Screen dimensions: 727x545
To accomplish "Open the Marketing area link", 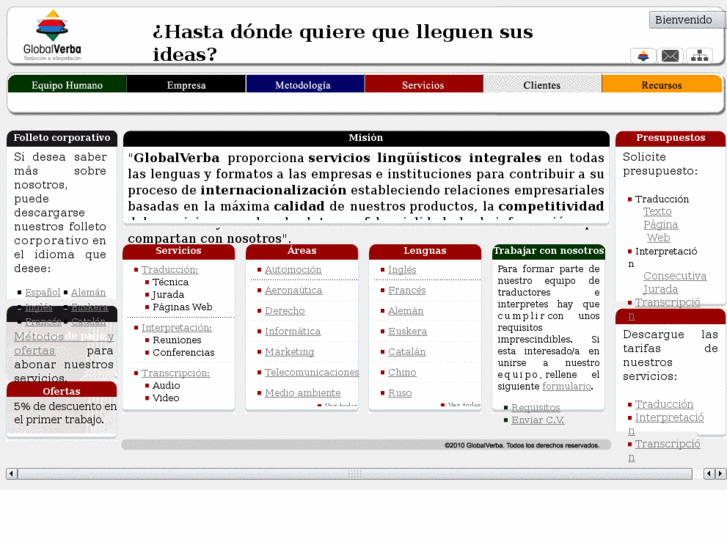I will 289,352.
